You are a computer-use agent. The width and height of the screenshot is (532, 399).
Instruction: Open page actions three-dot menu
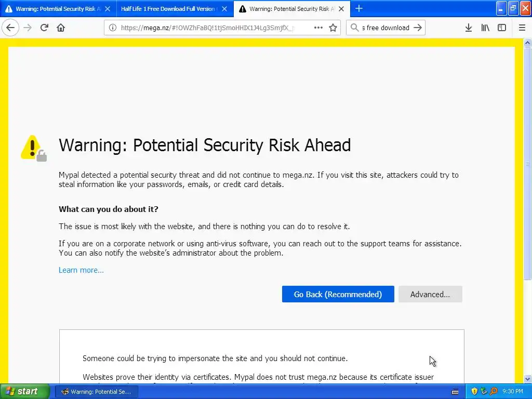pyautogui.click(x=318, y=28)
